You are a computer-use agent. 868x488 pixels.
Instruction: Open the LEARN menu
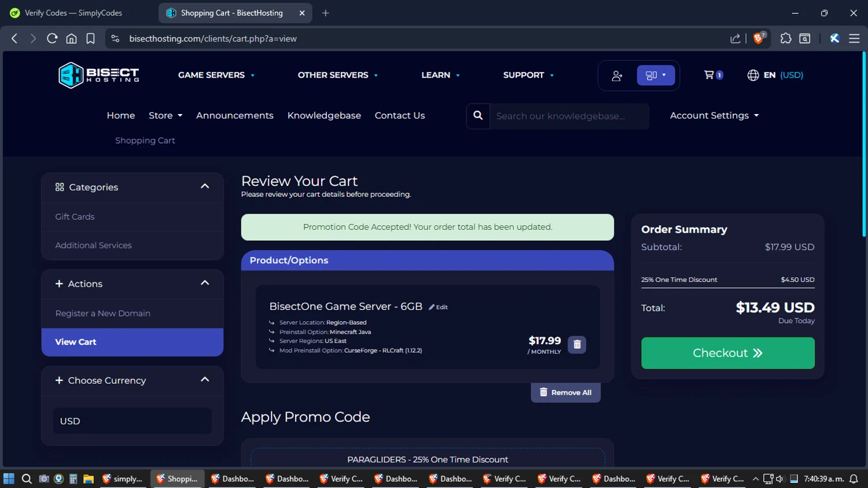(441, 75)
